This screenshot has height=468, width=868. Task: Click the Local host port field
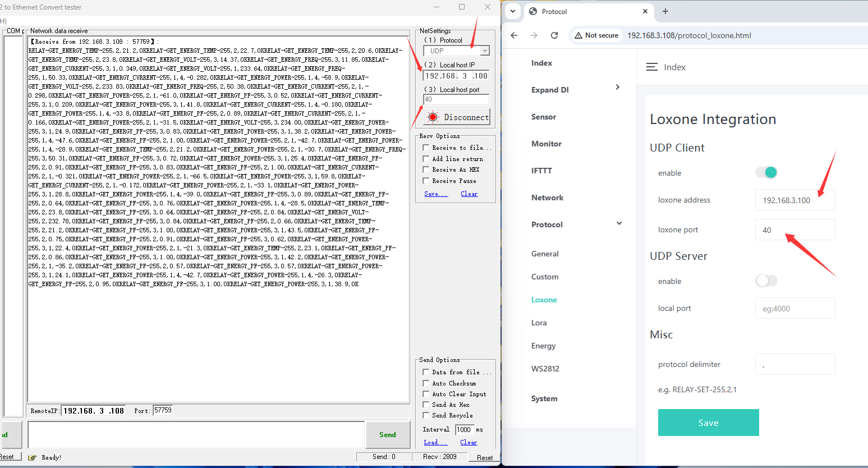[x=456, y=99]
